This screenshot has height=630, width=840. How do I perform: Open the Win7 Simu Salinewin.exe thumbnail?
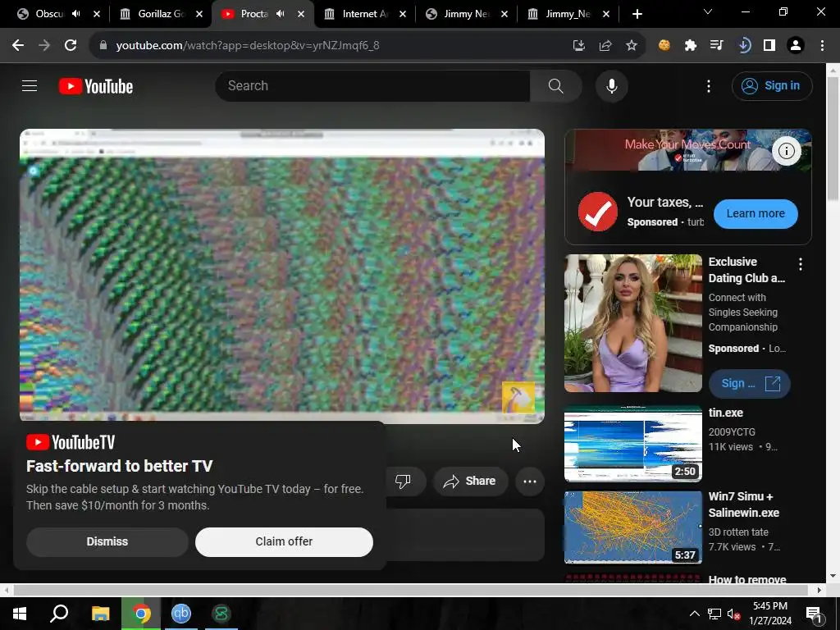click(x=633, y=527)
